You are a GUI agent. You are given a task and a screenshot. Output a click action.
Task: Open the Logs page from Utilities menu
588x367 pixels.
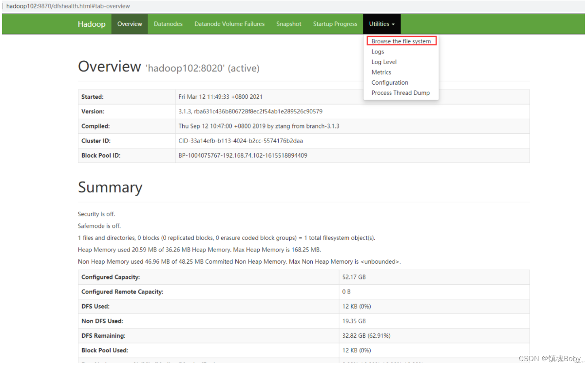pyautogui.click(x=378, y=51)
